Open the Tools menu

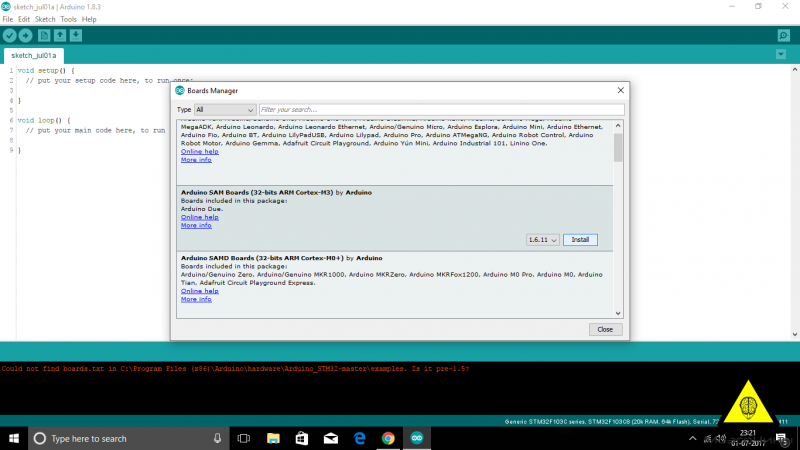pos(68,19)
